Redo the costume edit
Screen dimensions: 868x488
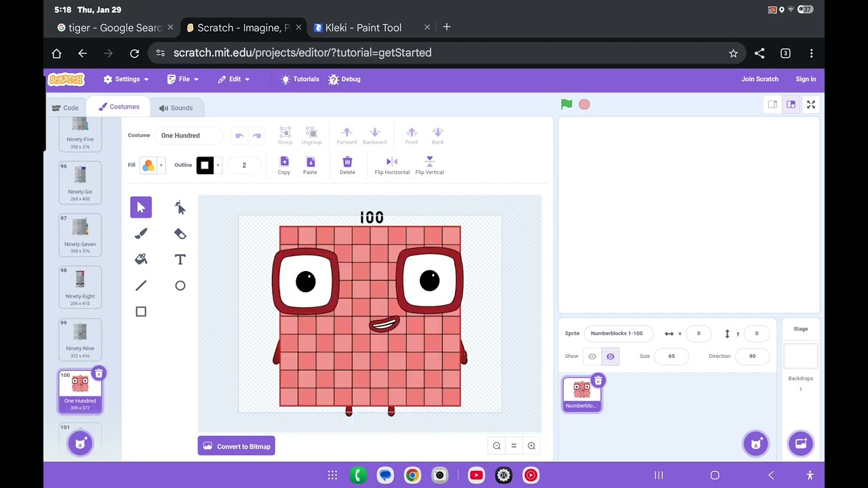[x=256, y=136]
